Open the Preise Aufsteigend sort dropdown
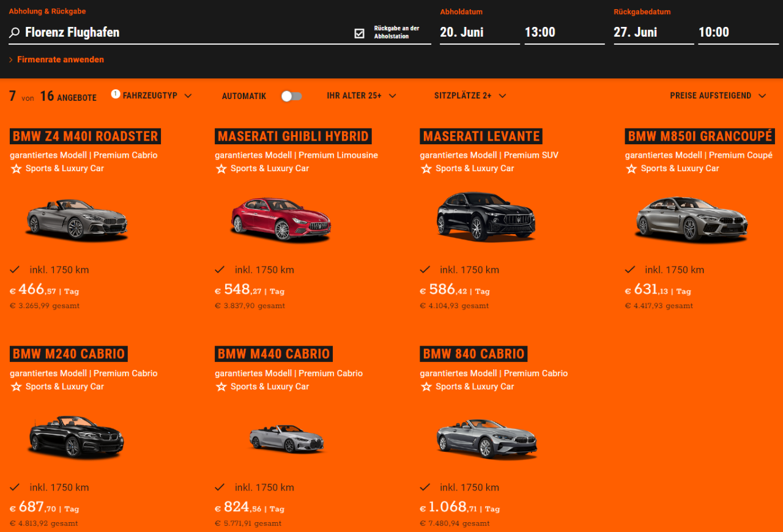The width and height of the screenshot is (783, 532). [718, 96]
